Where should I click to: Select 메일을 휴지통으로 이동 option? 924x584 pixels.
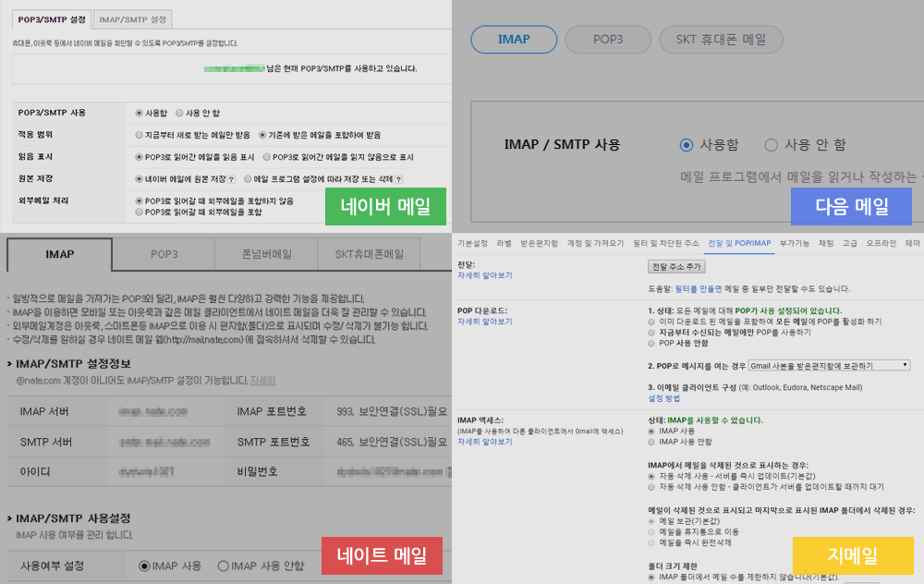[651, 532]
